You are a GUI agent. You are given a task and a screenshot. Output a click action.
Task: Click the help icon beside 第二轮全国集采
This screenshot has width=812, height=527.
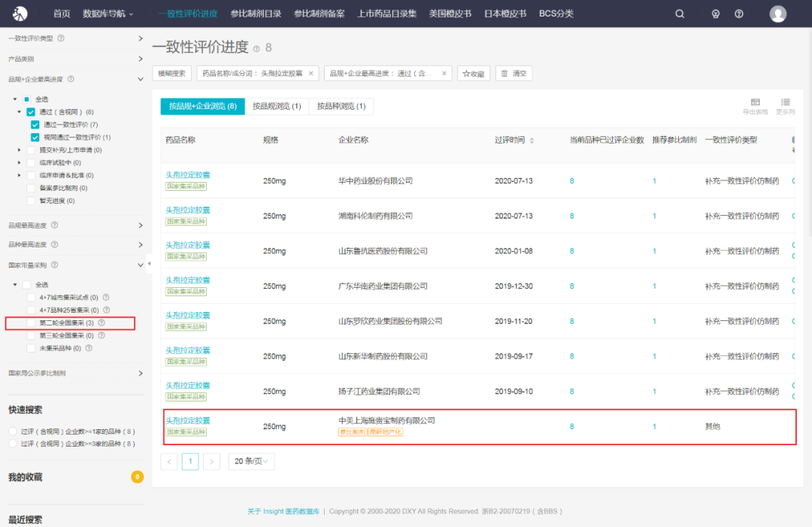[101, 323]
